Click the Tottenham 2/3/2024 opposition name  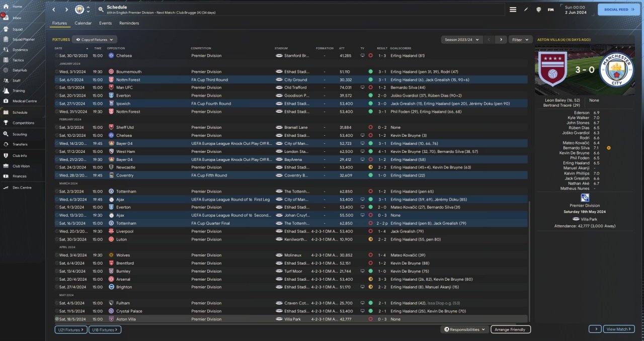coord(126,191)
